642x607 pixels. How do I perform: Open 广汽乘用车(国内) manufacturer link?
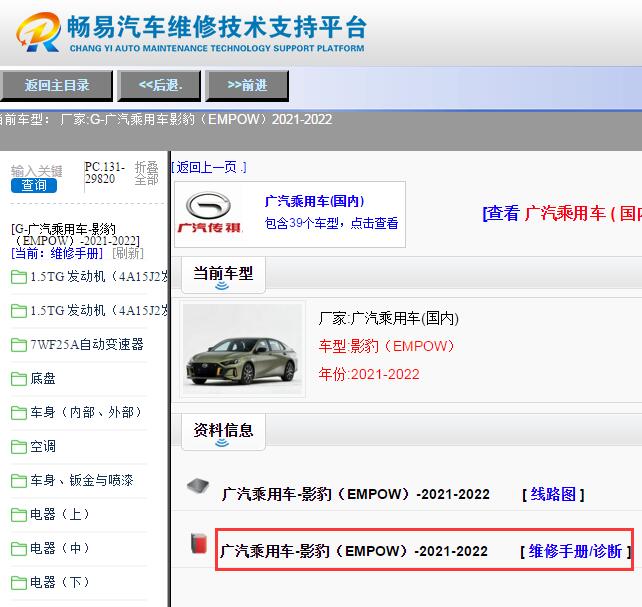[x=314, y=201]
